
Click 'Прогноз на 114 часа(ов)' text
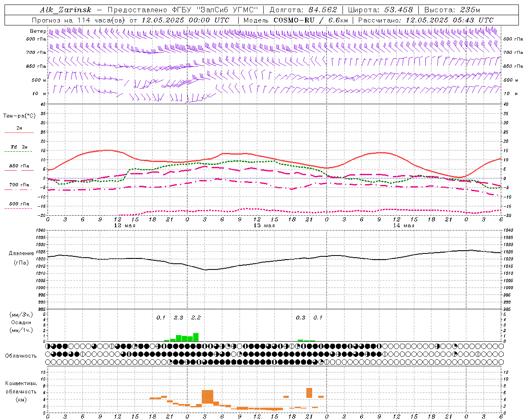79,20
